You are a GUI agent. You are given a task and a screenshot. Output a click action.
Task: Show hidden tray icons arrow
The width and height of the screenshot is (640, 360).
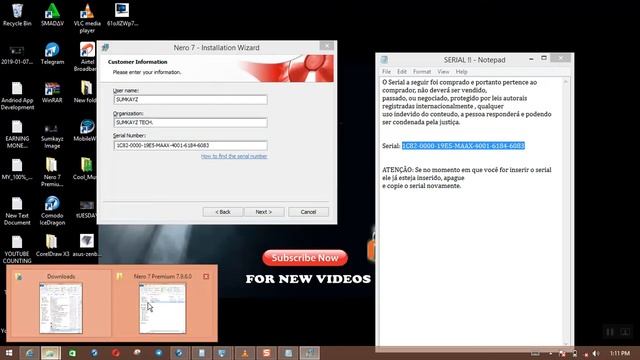(551, 353)
